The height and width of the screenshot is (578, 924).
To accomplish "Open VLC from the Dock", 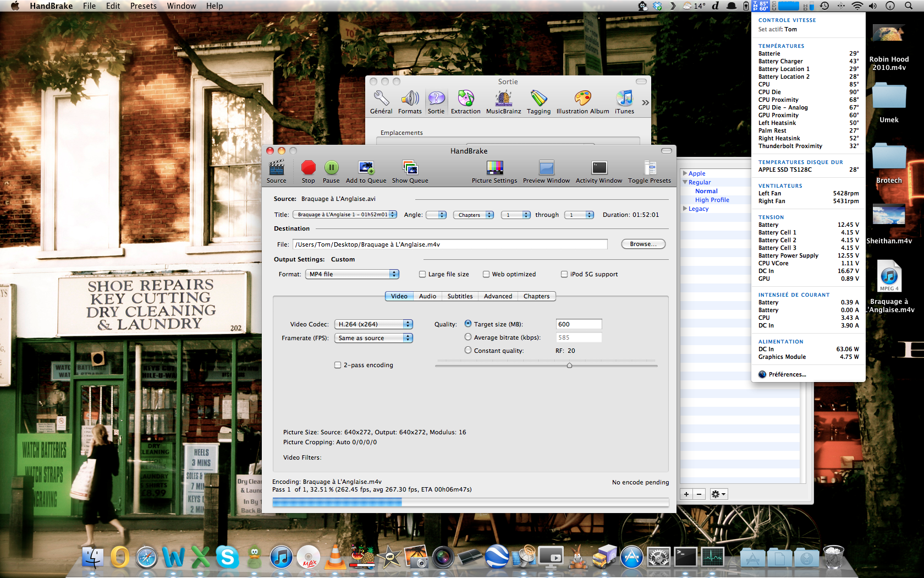I will (335, 557).
